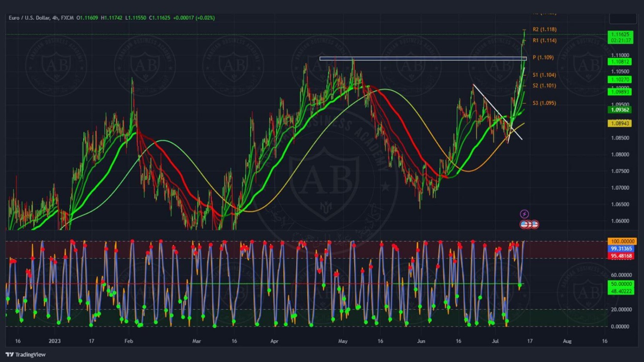Click the red 95.48168 oscillator value tag
The height and width of the screenshot is (362, 644).
click(x=621, y=256)
